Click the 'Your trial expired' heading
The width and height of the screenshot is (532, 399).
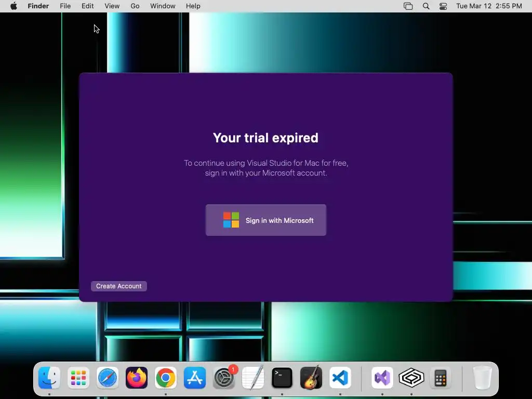(265, 138)
